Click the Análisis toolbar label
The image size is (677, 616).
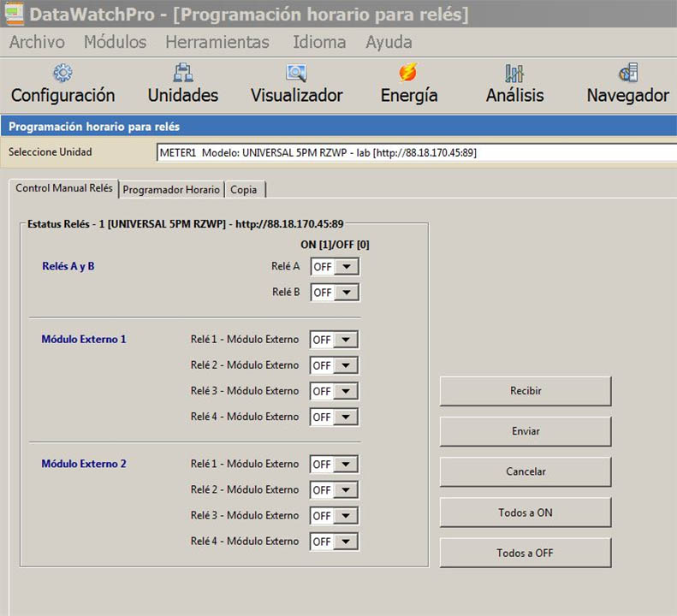tap(514, 96)
